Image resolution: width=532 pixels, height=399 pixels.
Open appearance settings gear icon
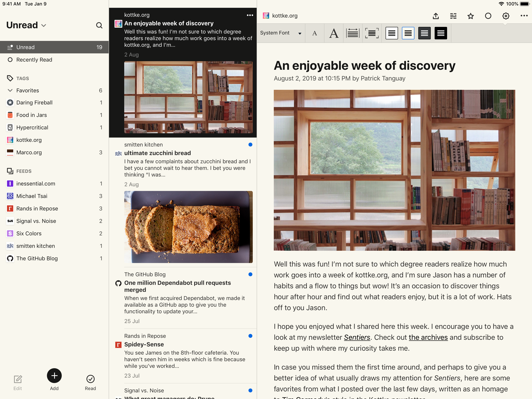[506, 16]
